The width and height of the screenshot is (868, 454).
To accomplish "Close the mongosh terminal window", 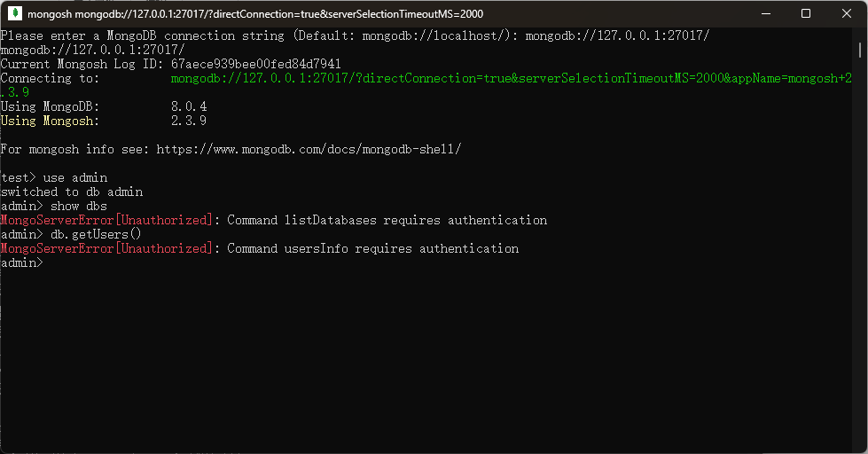I will (846, 14).
